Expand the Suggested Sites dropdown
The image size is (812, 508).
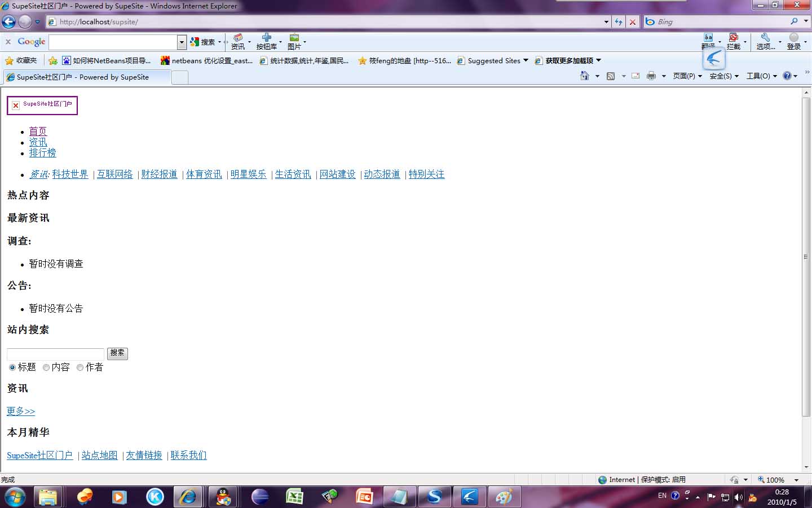coord(526,60)
